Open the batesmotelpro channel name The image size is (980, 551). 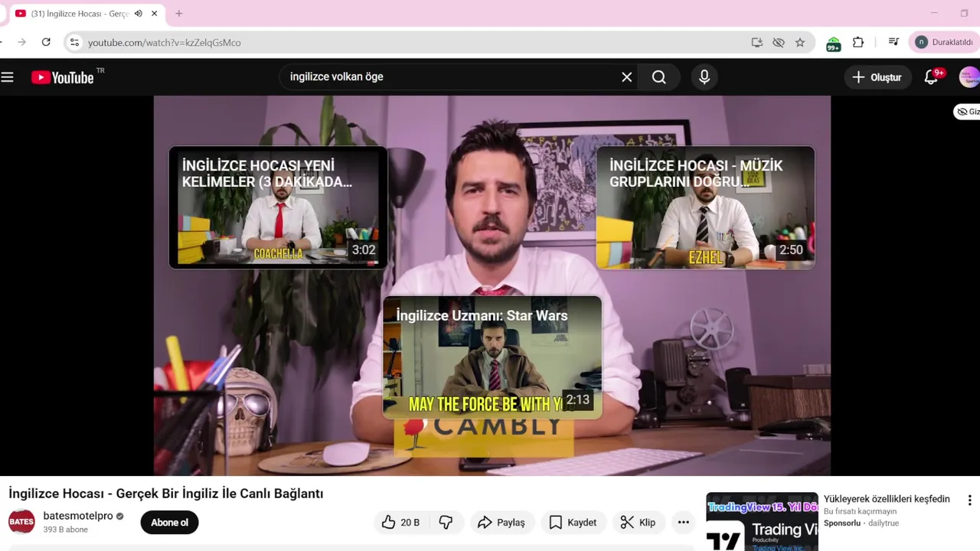pyautogui.click(x=78, y=516)
